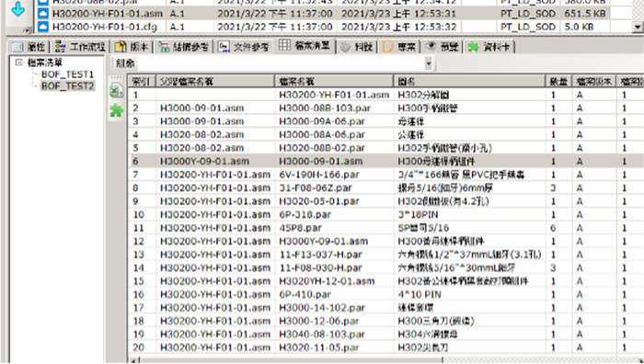Sort by the 檔案名稱 column header
This screenshot has width=644, height=364.
click(334, 82)
